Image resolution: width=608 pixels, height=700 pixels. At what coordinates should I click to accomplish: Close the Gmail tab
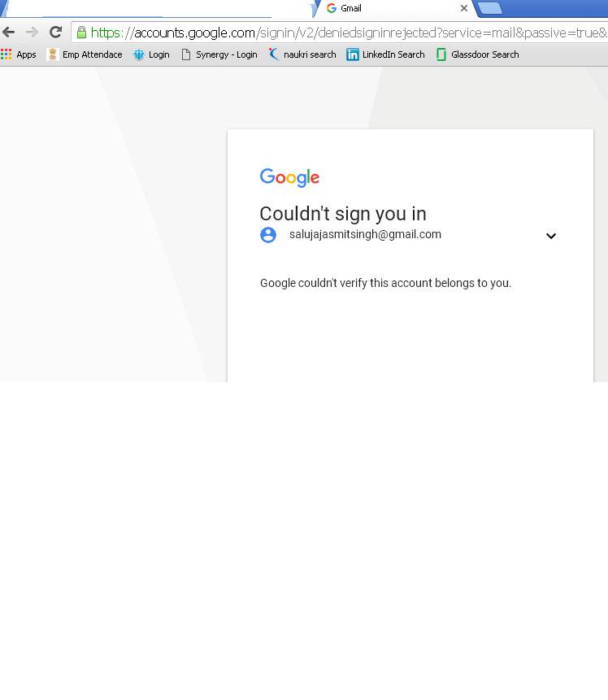(464, 8)
